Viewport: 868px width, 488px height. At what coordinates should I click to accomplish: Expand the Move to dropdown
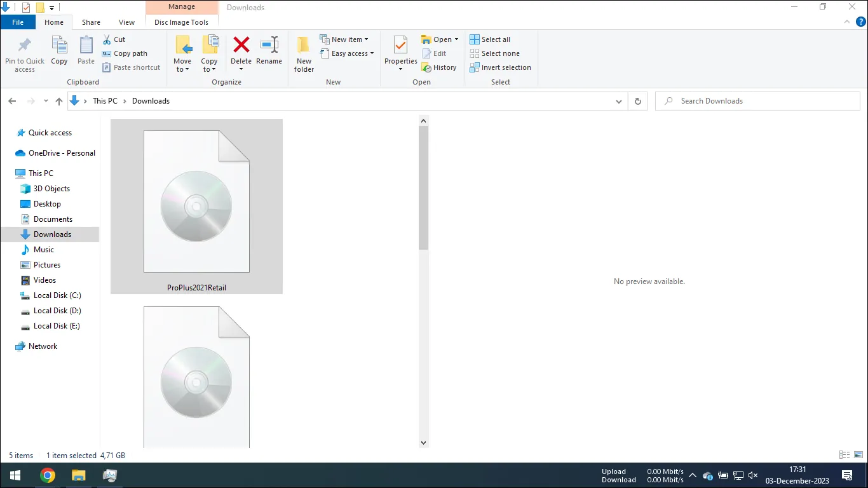(182, 54)
